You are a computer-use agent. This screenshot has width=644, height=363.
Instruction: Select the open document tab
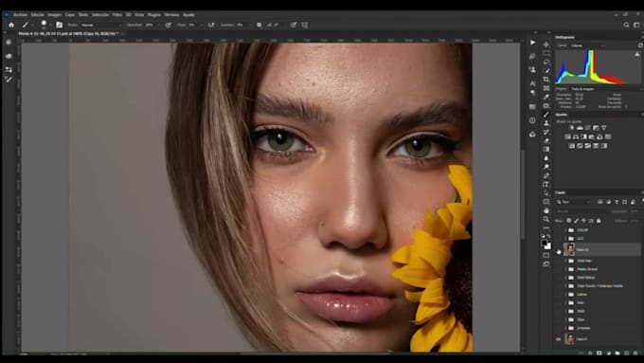tap(70, 34)
